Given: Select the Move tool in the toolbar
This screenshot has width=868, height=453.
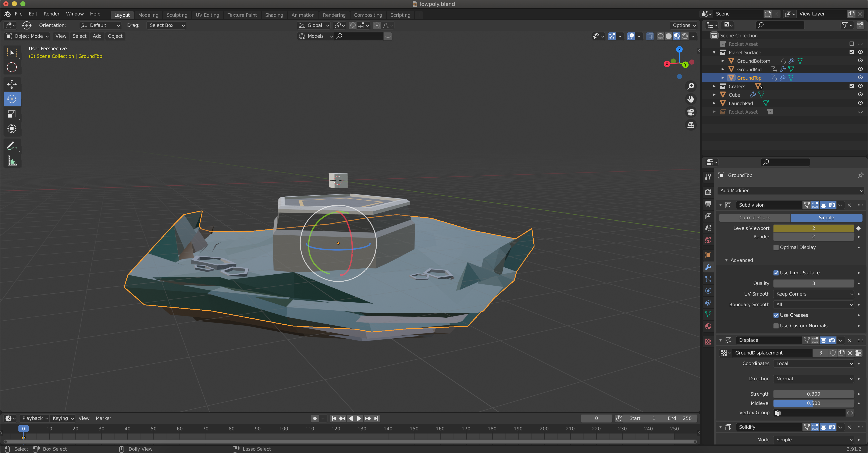Looking at the screenshot, I should click(12, 84).
